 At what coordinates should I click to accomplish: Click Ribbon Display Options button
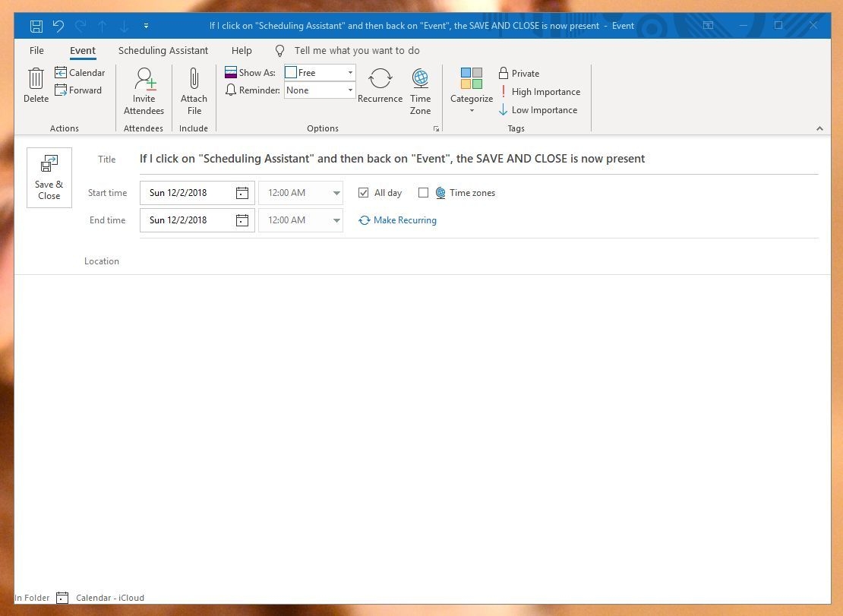pyautogui.click(x=708, y=25)
